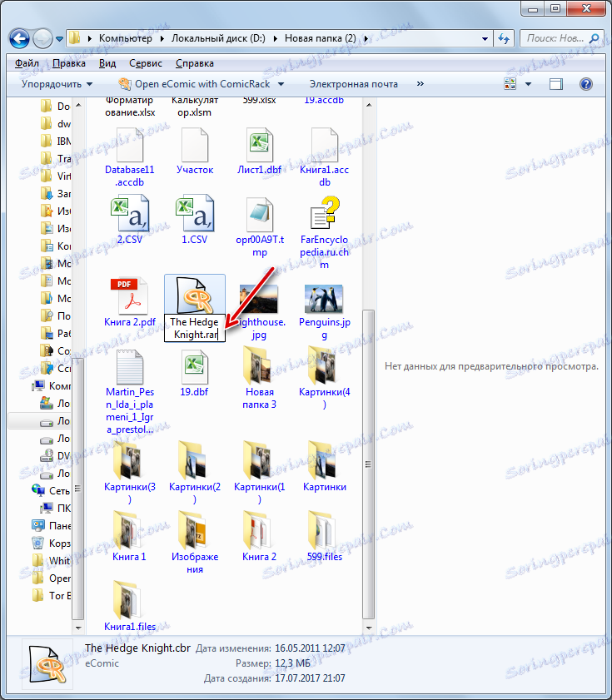Image resolution: width=612 pixels, height=700 pixels.
Task: Select Книга 2.pdf file
Action: (130, 302)
